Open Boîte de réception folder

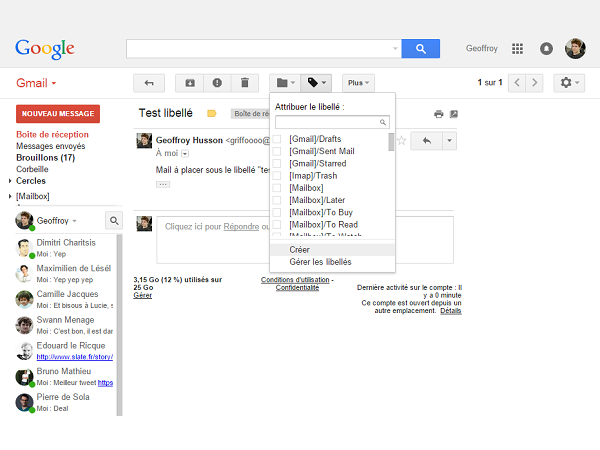[52, 134]
